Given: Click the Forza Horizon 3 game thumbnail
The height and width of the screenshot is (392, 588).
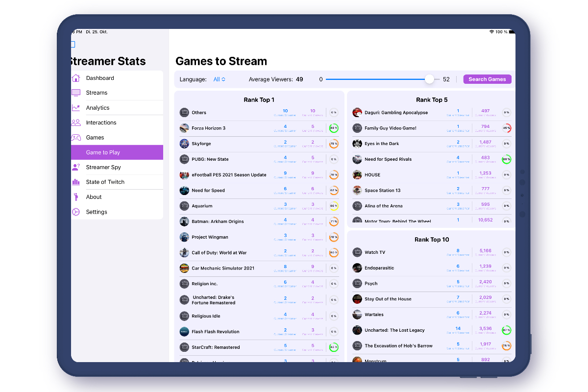Looking at the screenshot, I should pos(184,128).
